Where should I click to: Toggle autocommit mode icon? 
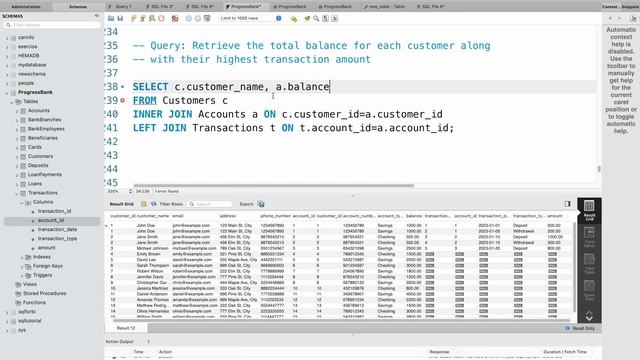tap(207, 18)
